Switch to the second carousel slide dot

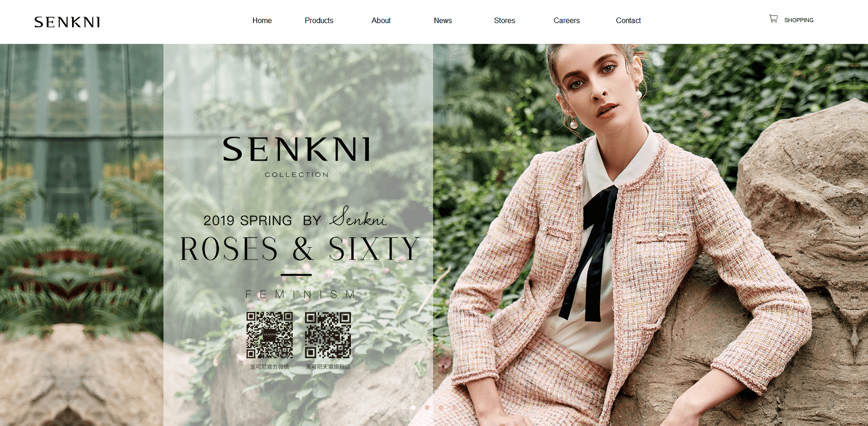coord(427,408)
